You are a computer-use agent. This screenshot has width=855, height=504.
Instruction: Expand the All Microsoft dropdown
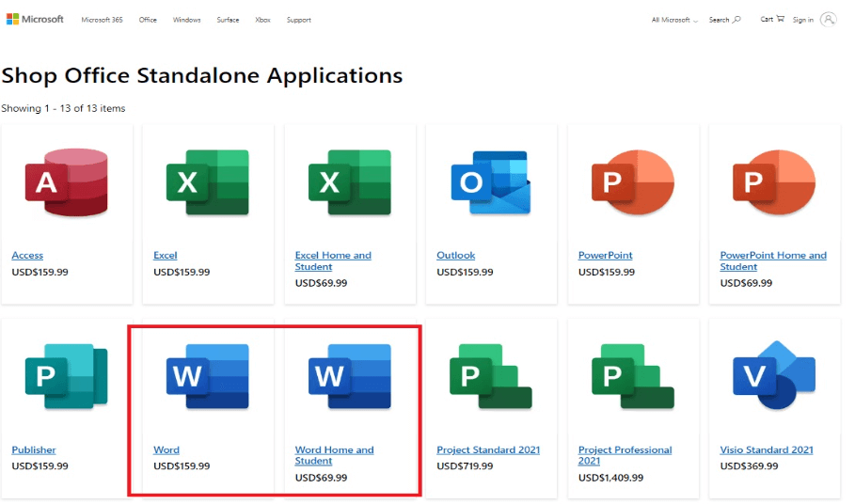[x=674, y=20]
